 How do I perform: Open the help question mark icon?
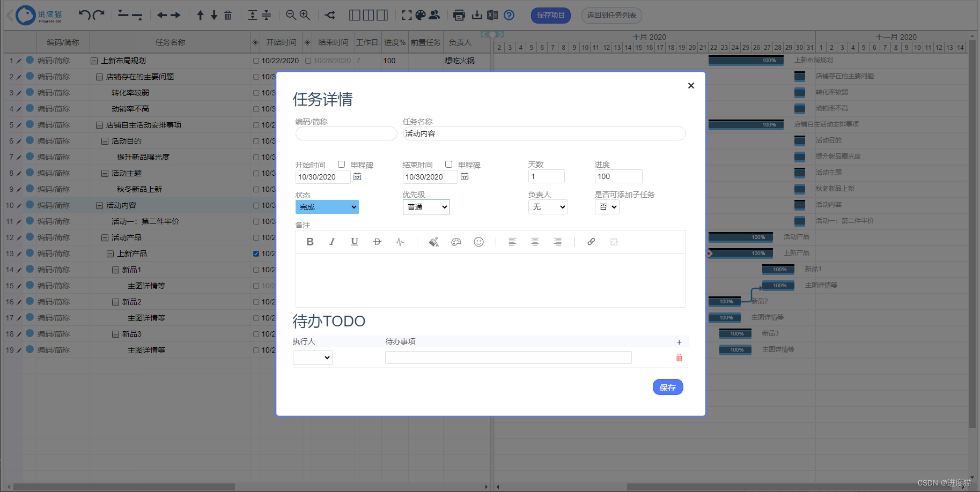(509, 15)
